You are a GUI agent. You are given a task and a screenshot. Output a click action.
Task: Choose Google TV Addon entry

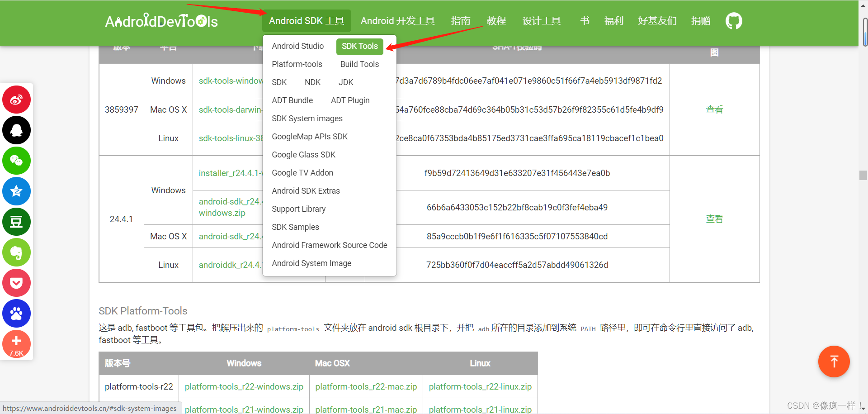pyautogui.click(x=302, y=173)
